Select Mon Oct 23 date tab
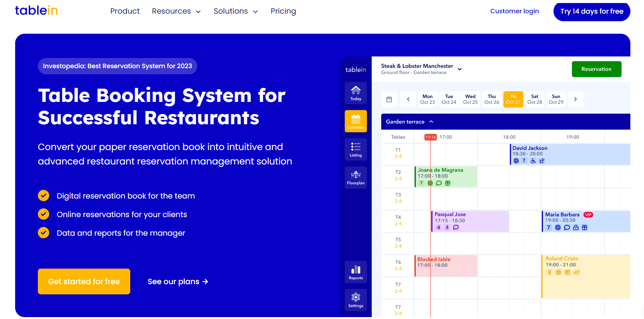Image resolution: width=644 pixels, height=319 pixels. pyautogui.click(x=427, y=99)
